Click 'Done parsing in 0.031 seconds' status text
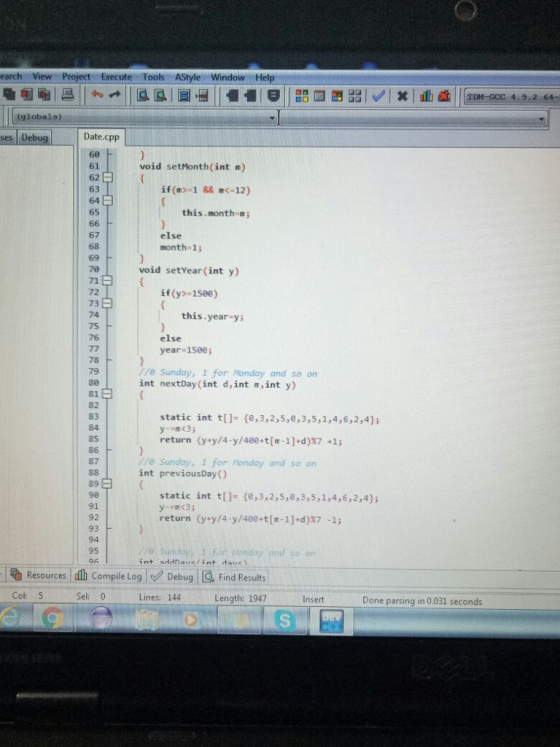The width and height of the screenshot is (560, 747). tap(422, 601)
